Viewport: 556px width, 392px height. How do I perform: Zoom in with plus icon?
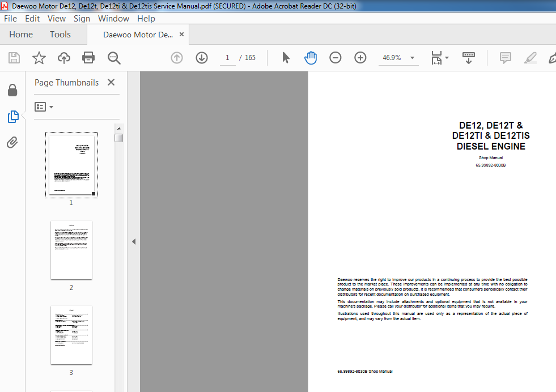[360, 58]
